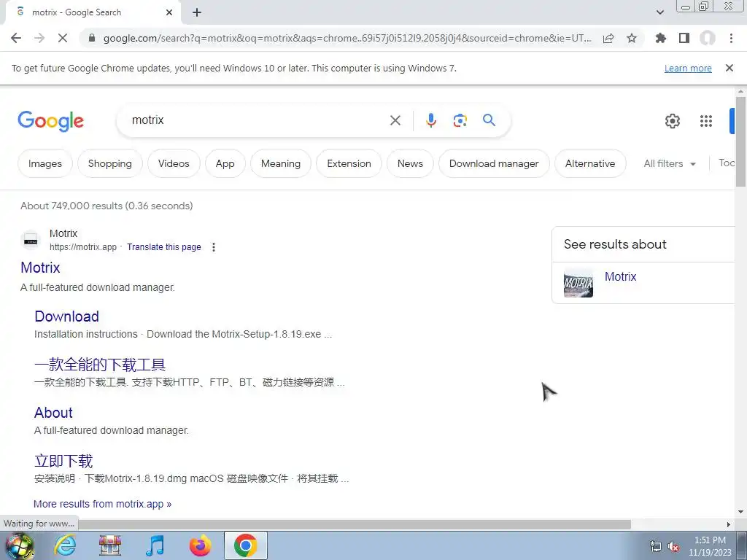This screenshot has height=560, width=747.
Task: Click the horizontal page scrollbar
Action: (x=355, y=524)
